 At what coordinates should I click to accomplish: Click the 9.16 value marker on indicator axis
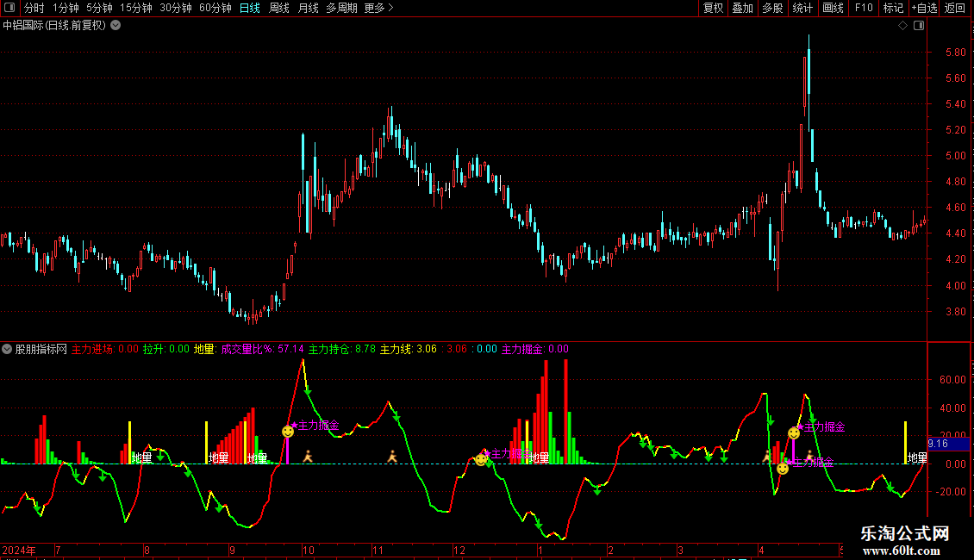click(x=938, y=444)
